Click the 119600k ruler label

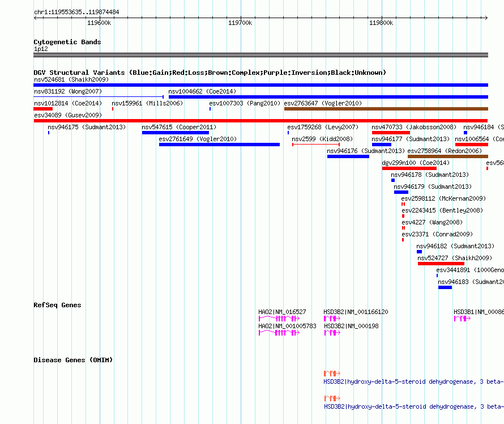tap(99, 23)
